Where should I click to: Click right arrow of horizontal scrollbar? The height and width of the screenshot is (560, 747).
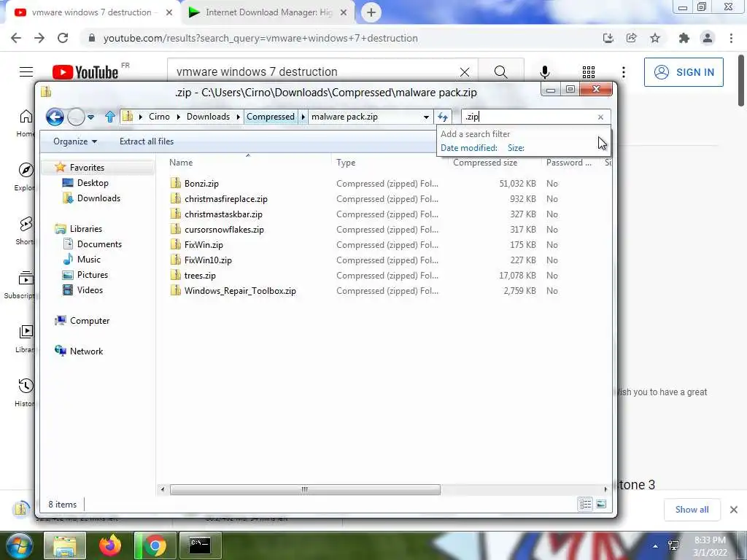pos(605,489)
